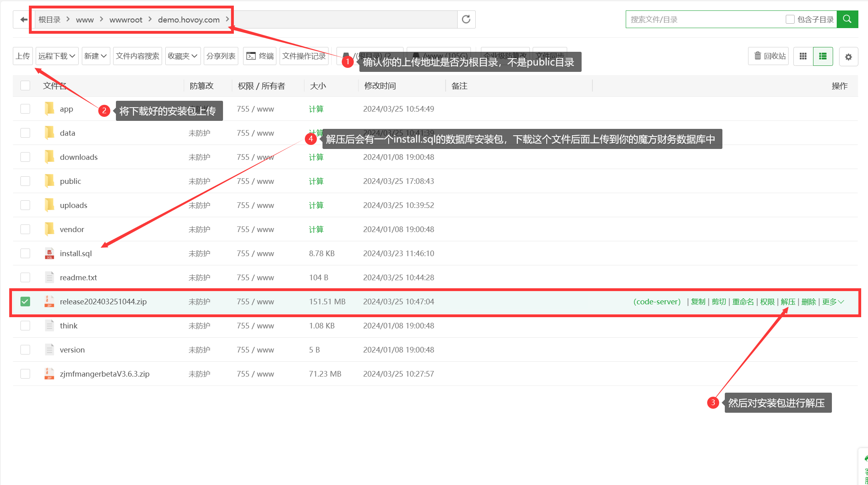Switch to grid icon view
The height and width of the screenshot is (485, 868).
(x=803, y=56)
